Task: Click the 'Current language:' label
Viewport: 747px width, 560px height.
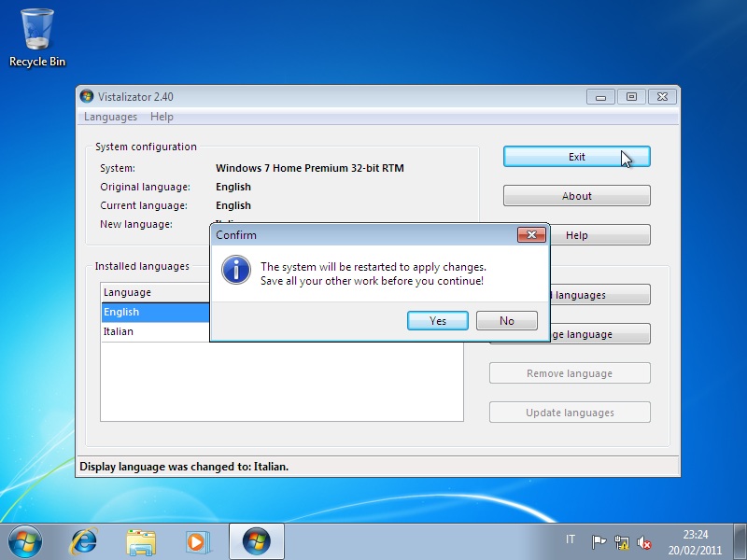Action: click(144, 205)
